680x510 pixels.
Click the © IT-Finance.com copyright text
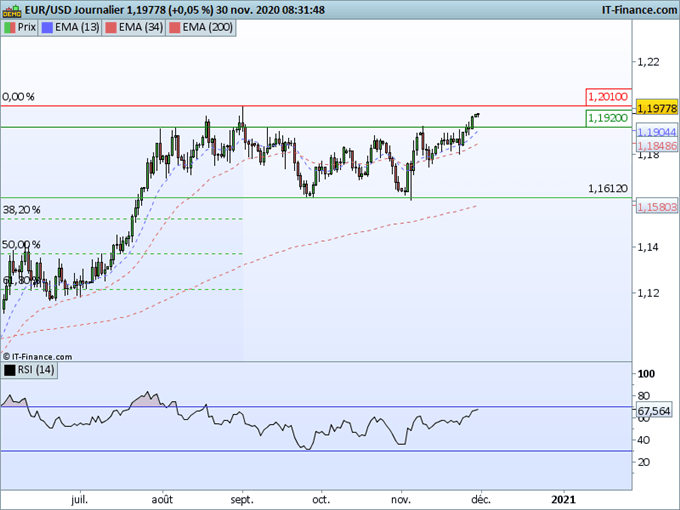click(x=37, y=356)
